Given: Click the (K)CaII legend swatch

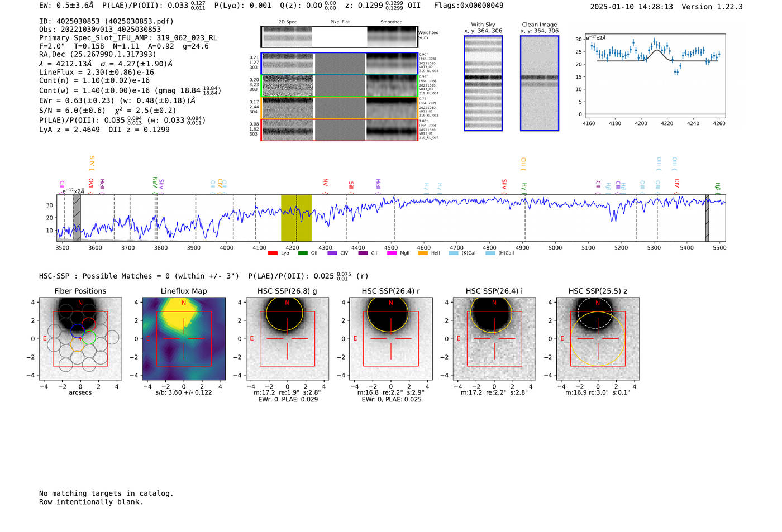Looking at the screenshot, I should (454, 253).
